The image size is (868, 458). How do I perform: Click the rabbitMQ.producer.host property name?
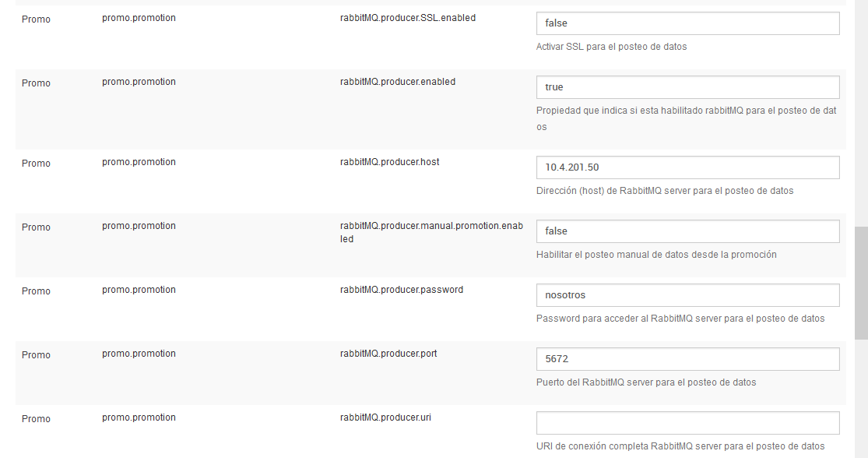[x=389, y=162]
